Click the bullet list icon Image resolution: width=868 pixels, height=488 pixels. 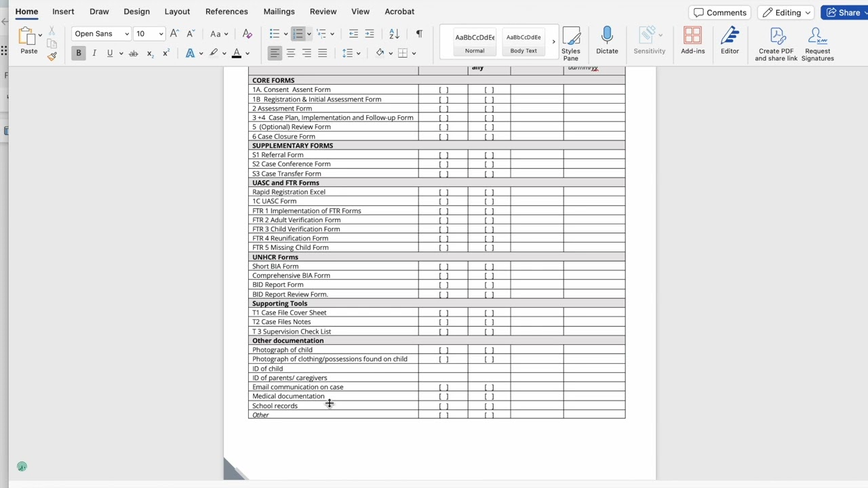(274, 33)
